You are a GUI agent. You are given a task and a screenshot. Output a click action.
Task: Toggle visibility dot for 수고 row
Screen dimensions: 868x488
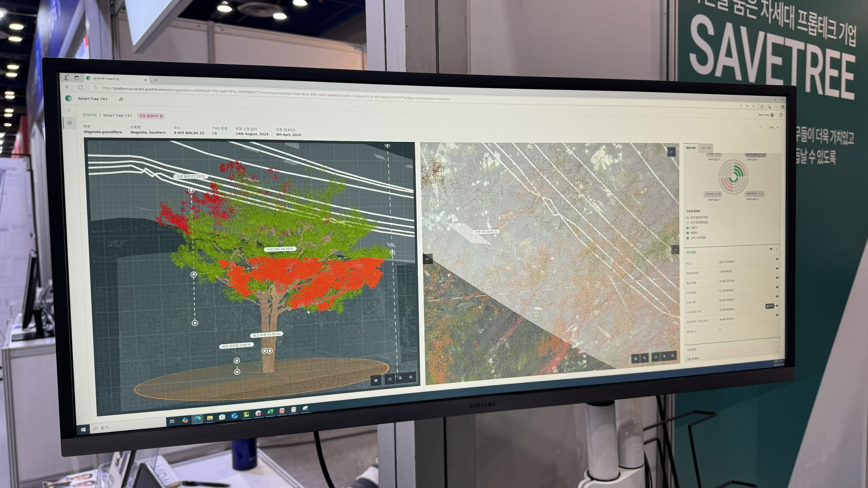pyautogui.click(x=777, y=259)
